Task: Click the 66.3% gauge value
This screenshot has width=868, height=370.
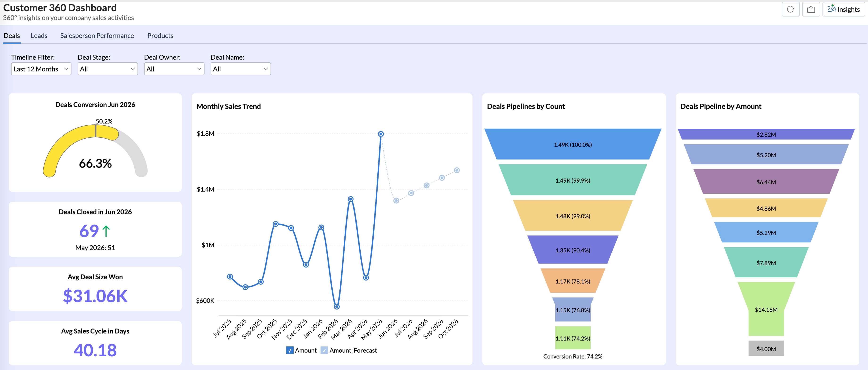Action: click(x=95, y=163)
